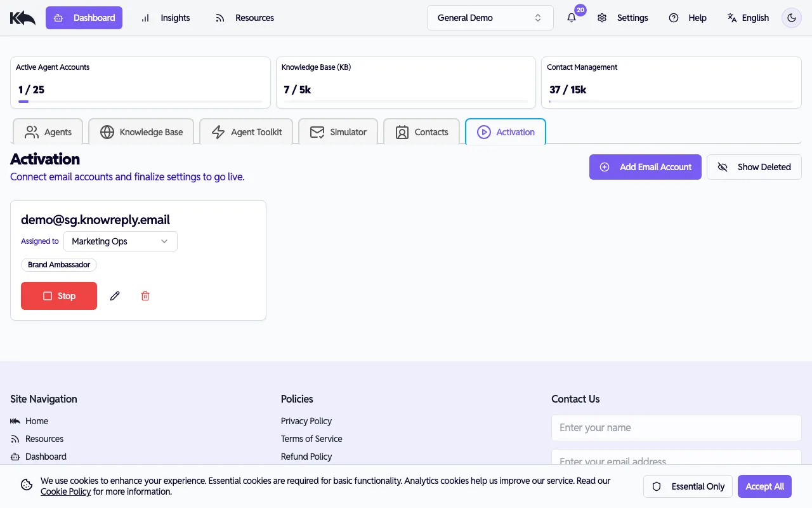This screenshot has height=508, width=812.
Task: Stop the running email agent
Action: click(58, 296)
